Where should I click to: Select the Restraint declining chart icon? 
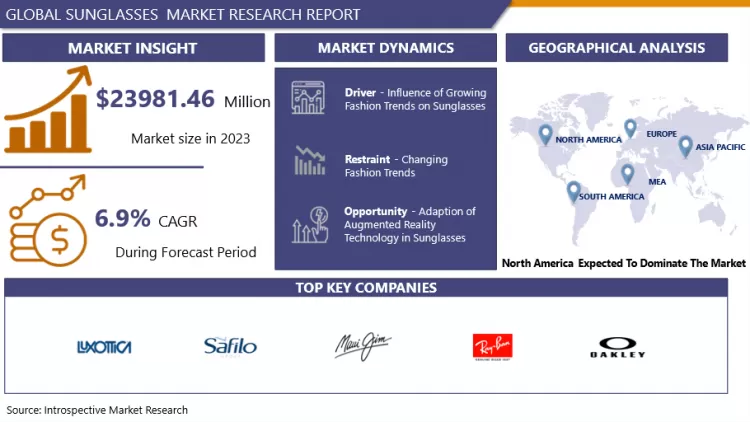pos(310,160)
